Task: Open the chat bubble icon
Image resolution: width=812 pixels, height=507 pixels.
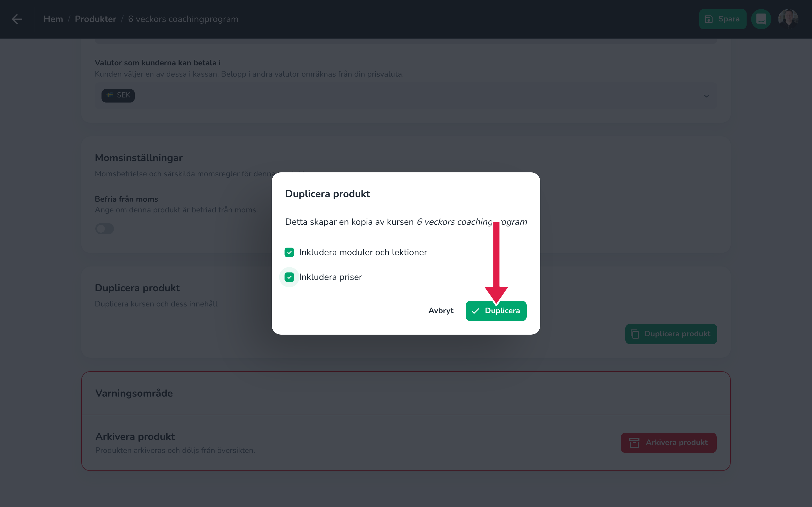Action: (761, 19)
